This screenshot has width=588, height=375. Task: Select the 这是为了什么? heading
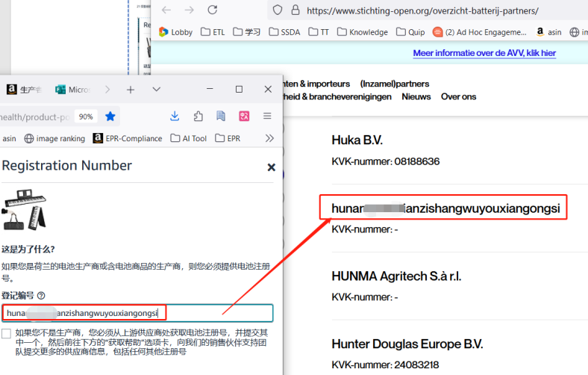click(x=28, y=250)
